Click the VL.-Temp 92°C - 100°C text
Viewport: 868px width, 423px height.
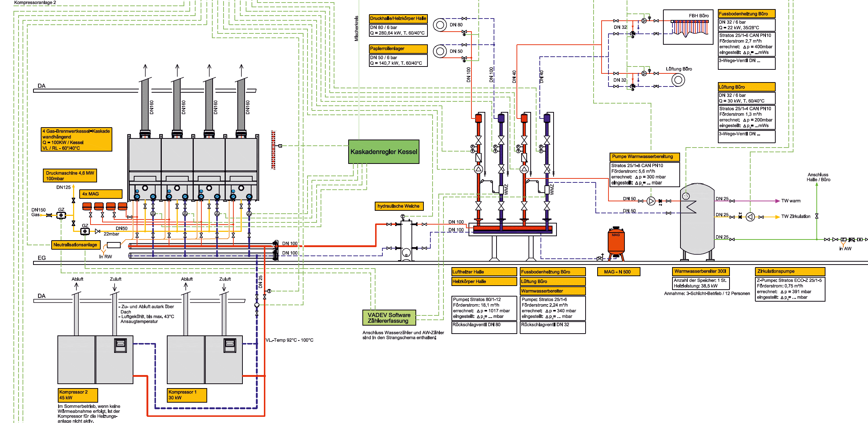pyautogui.click(x=289, y=340)
